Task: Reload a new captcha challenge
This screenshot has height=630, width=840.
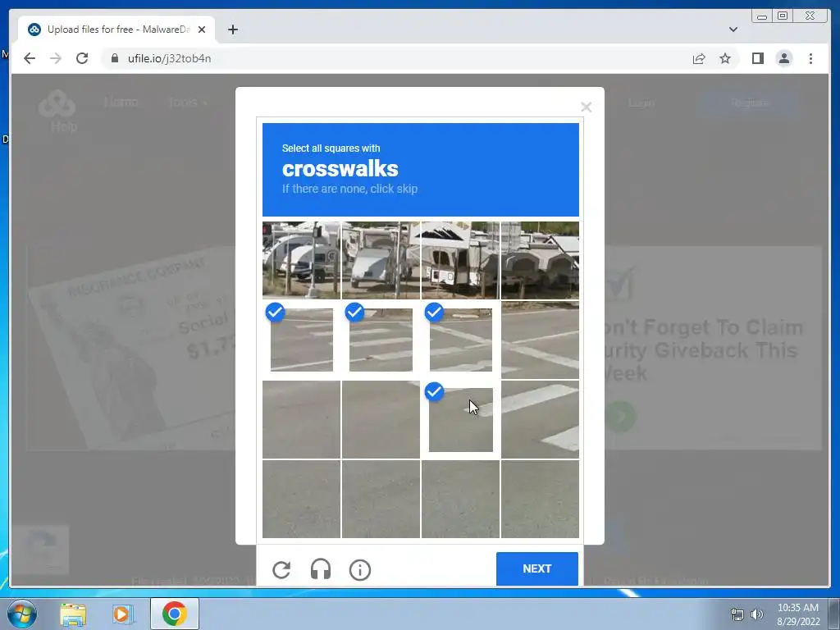Action: tap(281, 570)
